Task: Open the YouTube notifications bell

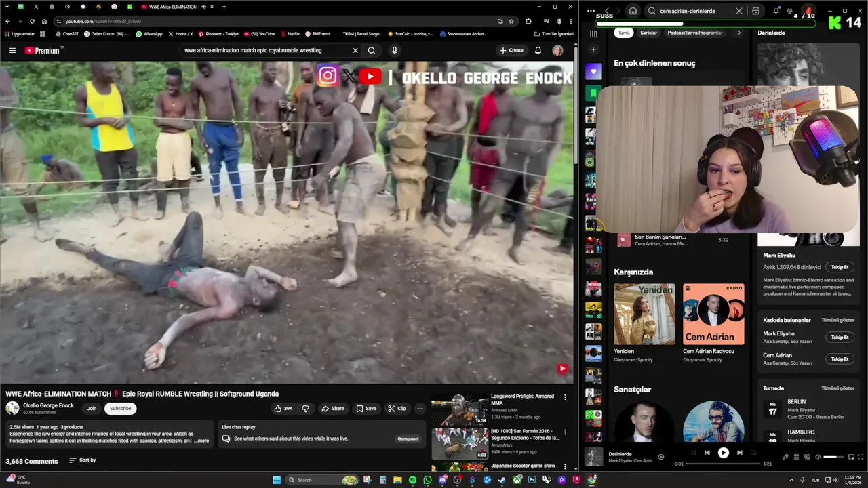Action: [x=538, y=50]
